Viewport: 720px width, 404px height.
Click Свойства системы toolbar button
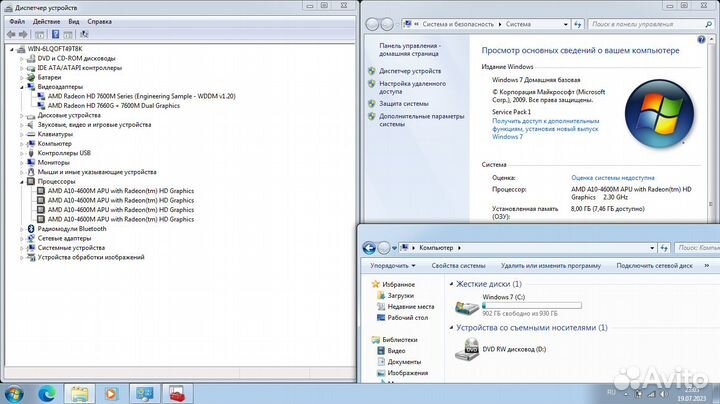coord(458,265)
